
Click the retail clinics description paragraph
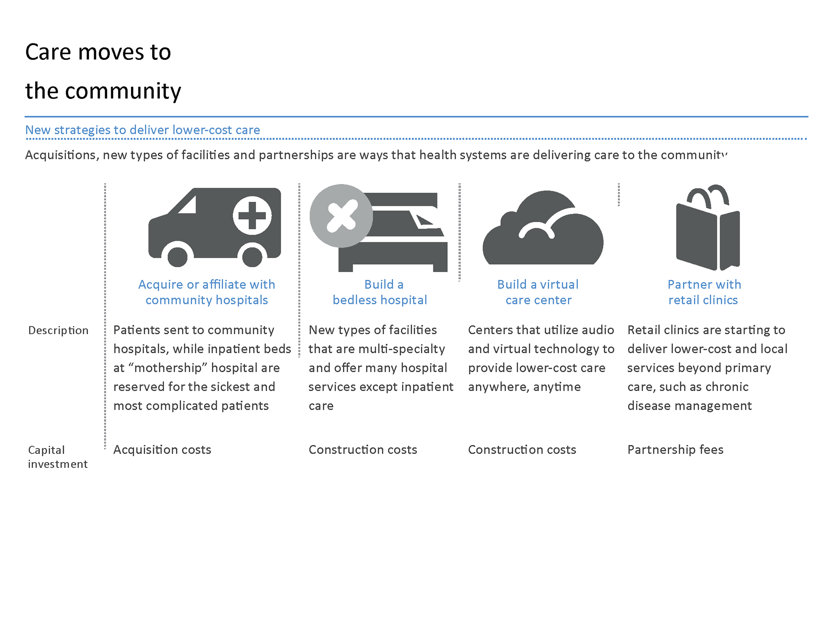tap(707, 368)
